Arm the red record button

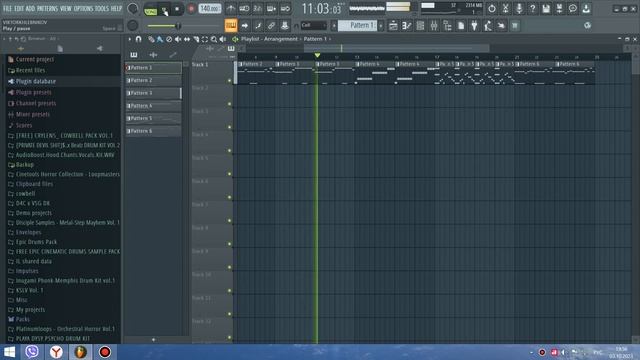tap(191, 9)
